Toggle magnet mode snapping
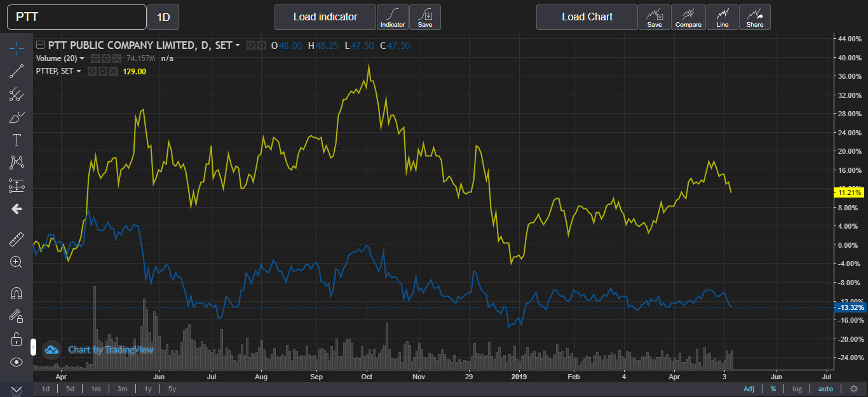 click(17, 293)
